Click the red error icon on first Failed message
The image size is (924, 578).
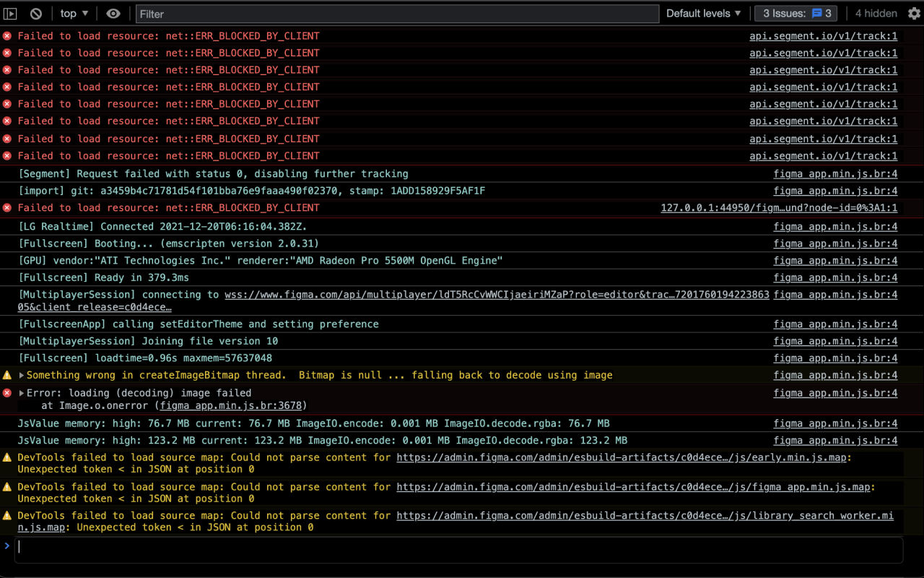(6, 35)
